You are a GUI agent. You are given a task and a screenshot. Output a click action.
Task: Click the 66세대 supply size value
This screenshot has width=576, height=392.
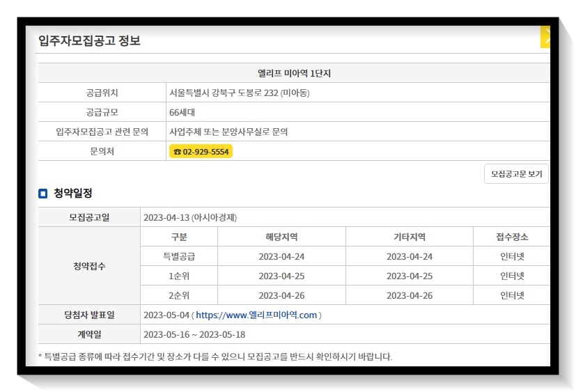point(182,112)
